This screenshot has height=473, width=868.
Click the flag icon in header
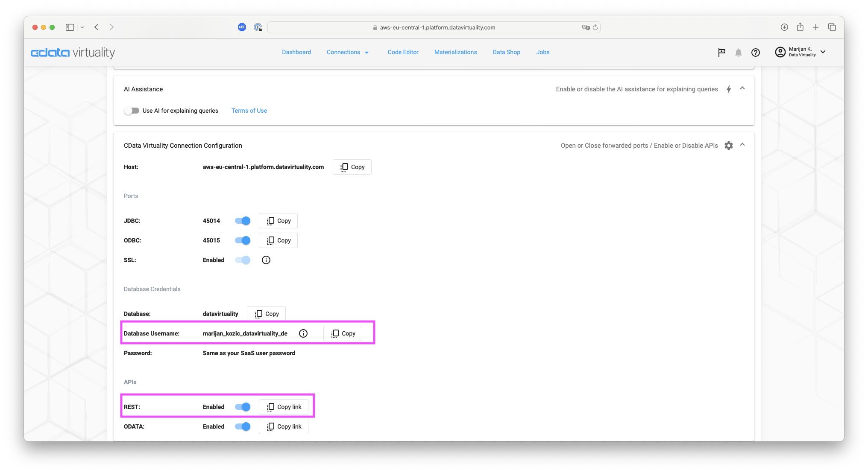[721, 53]
